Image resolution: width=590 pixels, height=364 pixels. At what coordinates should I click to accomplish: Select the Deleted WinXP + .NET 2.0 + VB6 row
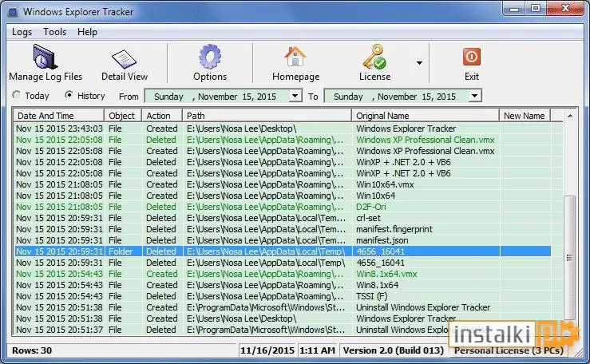[282, 162]
